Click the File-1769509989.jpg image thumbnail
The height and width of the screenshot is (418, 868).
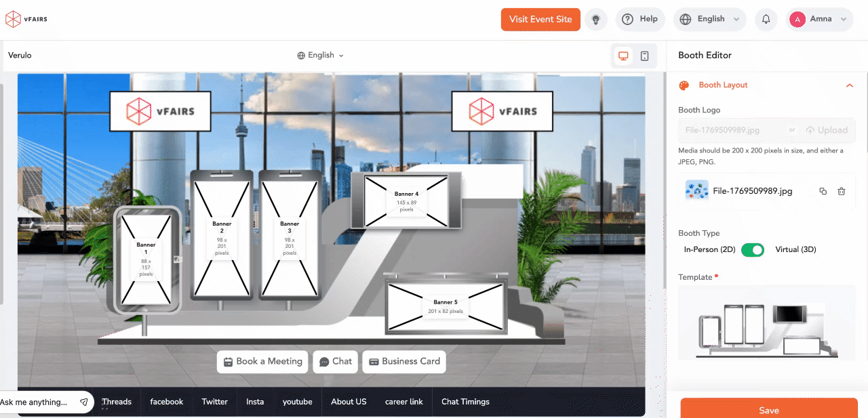click(x=696, y=191)
